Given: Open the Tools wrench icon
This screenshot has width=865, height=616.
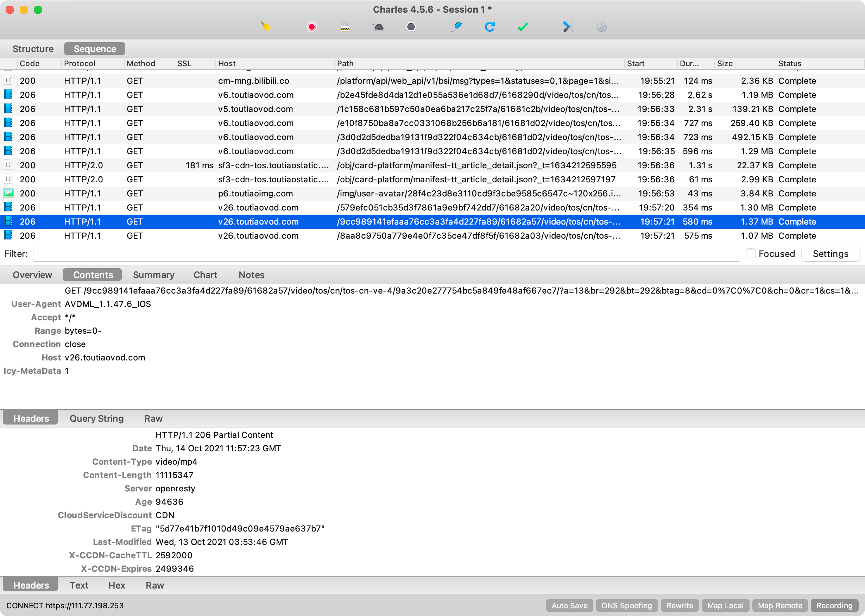Looking at the screenshot, I should click(x=568, y=27).
